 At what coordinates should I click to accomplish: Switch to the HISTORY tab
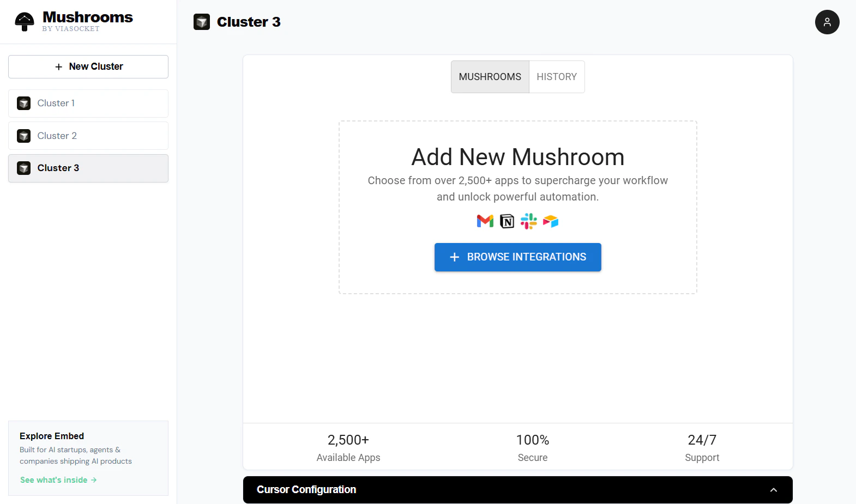tap(557, 76)
